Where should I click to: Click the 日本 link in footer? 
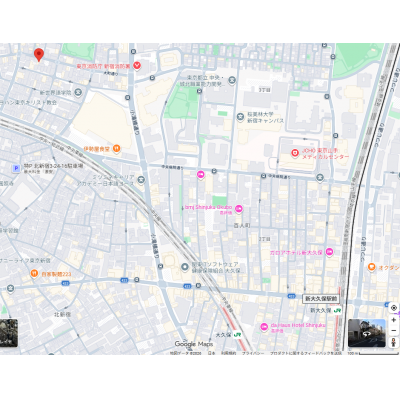[x=212, y=353]
